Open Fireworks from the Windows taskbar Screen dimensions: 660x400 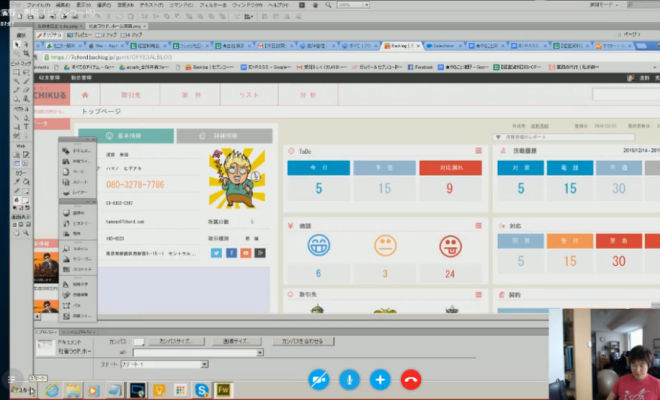[224, 389]
